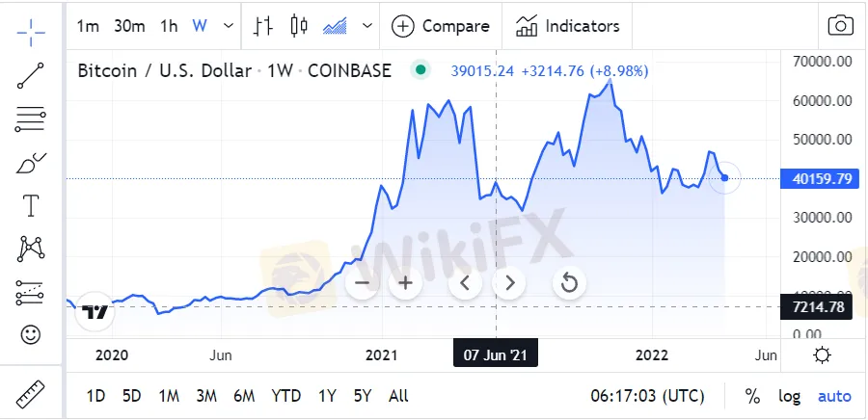The image size is (868, 420).
Task: Switch to the 1Y time range
Action: click(x=327, y=396)
